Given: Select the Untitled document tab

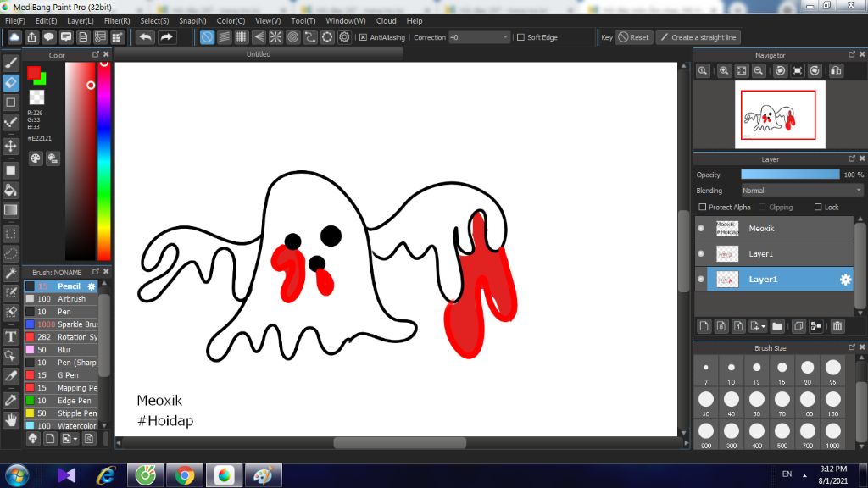Looking at the screenshot, I should tap(259, 54).
